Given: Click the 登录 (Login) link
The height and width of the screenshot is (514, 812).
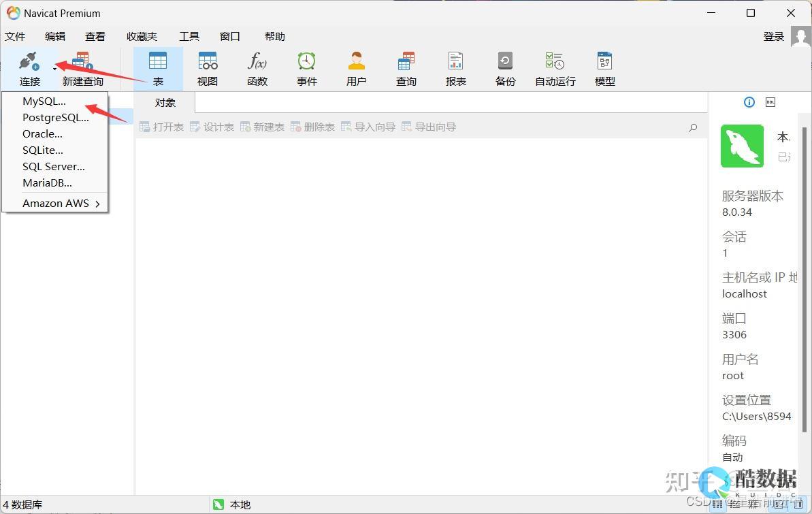Looking at the screenshot, I should 774,37.
